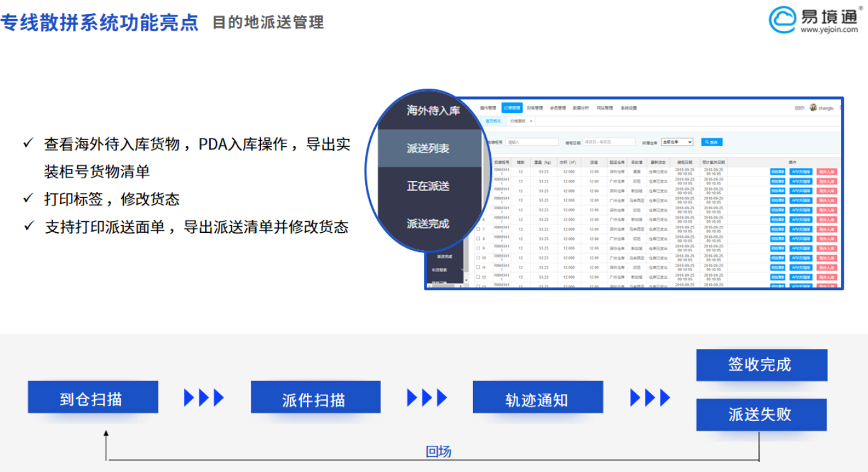
Task: Tick the checkbox for row 10
Action: coord(478,258)
